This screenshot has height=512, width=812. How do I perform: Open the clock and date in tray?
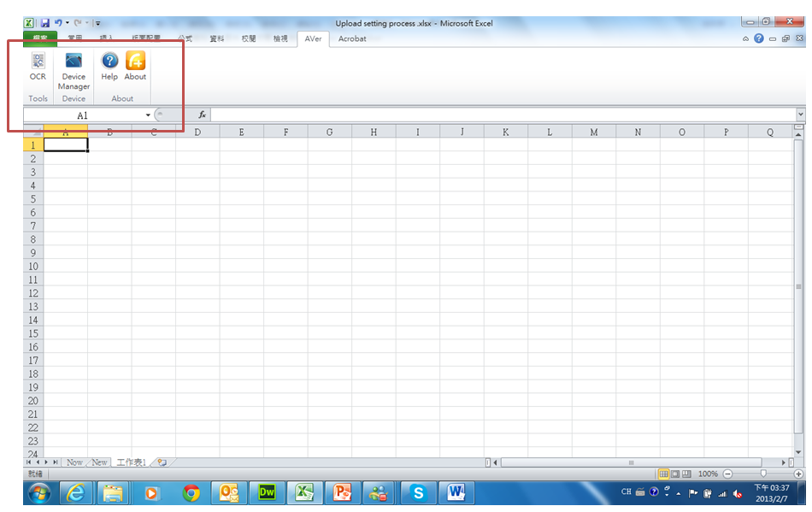[x=772, y=493]
